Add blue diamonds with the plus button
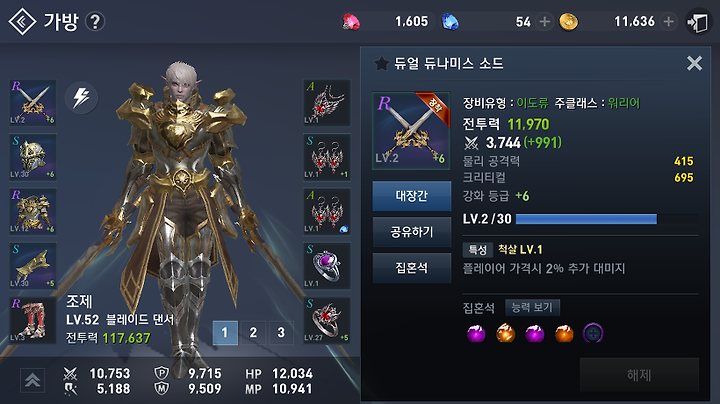This screenshot has height=404, width=720. [545, 22]
